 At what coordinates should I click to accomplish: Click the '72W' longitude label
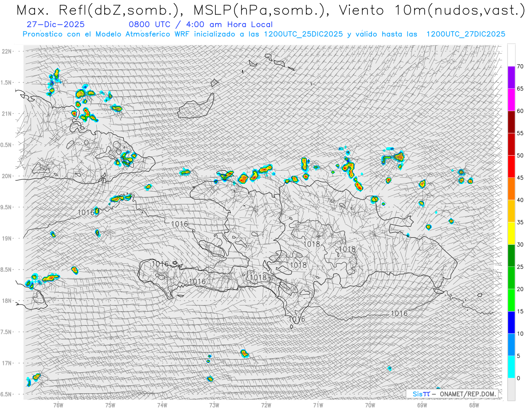coord(266,404)
